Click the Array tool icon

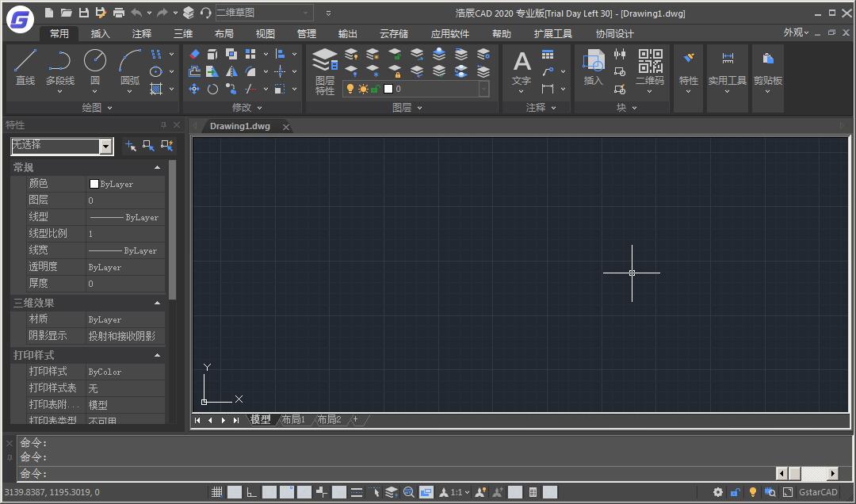[250, 54]
